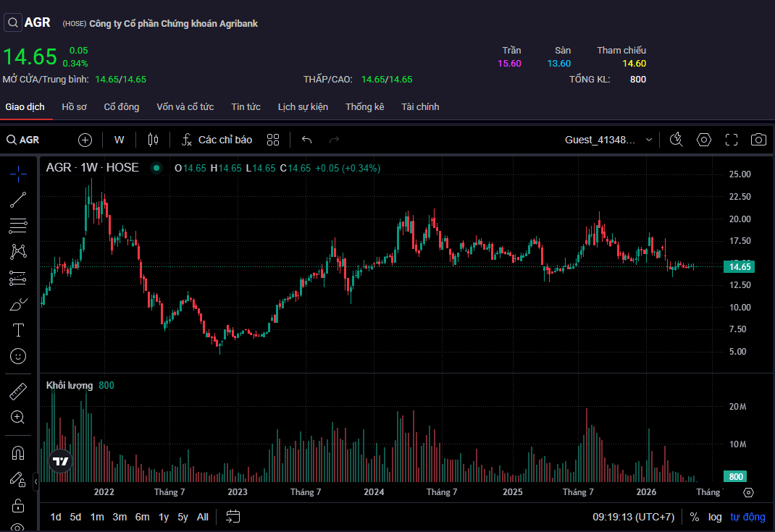Open the Fibonacci retracement tool
Image resolution: width=775 pixels, height=532 pixels.
[x=18, y=226]
